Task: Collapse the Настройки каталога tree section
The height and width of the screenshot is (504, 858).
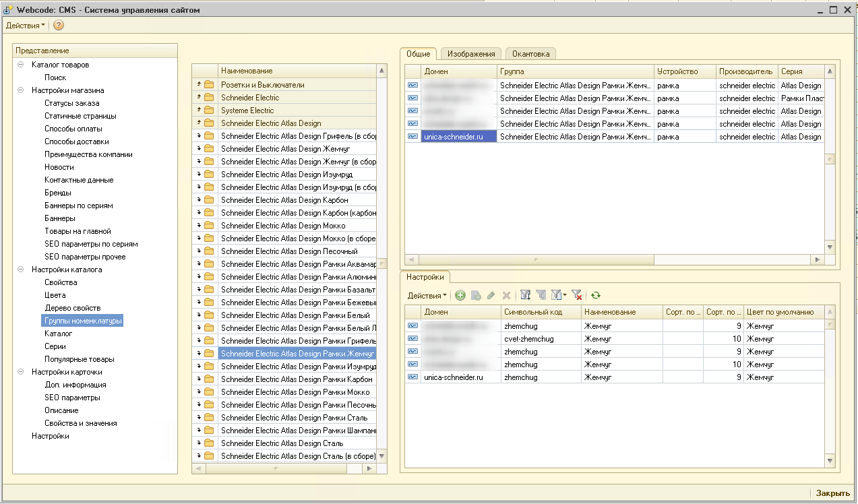Action: [x=21, y=270]
